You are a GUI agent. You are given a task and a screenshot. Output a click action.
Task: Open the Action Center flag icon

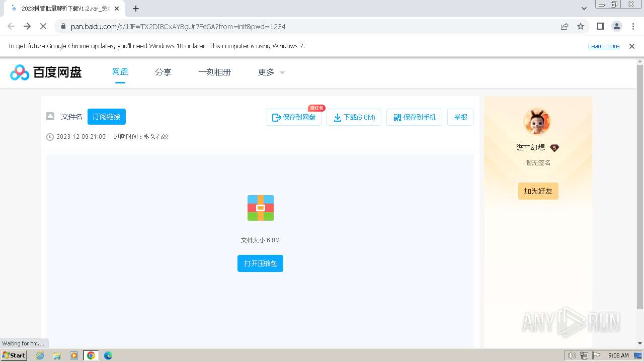(x=597, y=355)
